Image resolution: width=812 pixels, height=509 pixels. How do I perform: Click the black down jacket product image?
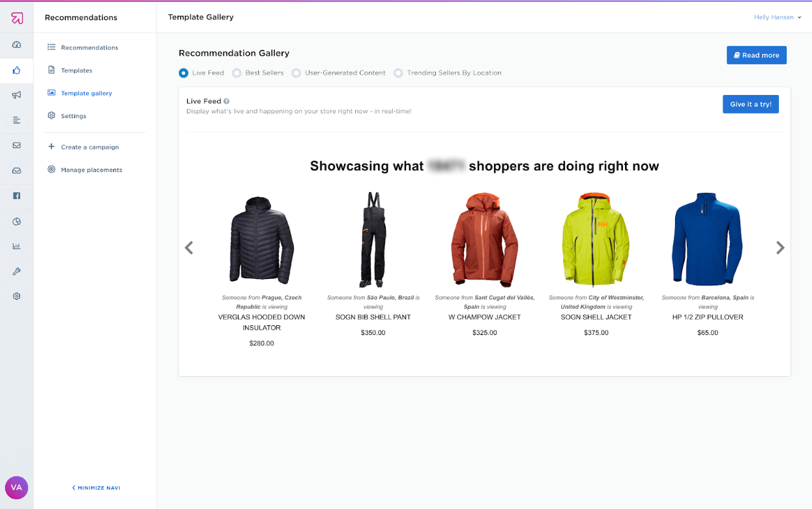coord(261,240)
